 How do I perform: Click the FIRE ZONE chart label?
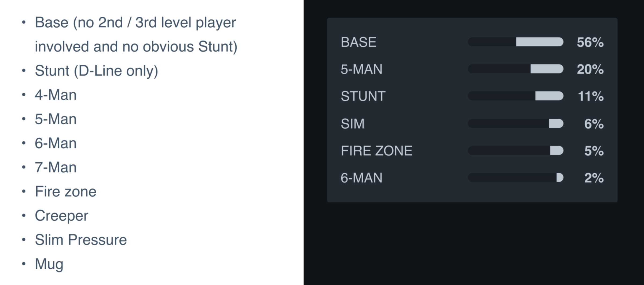tap(376, 151)
